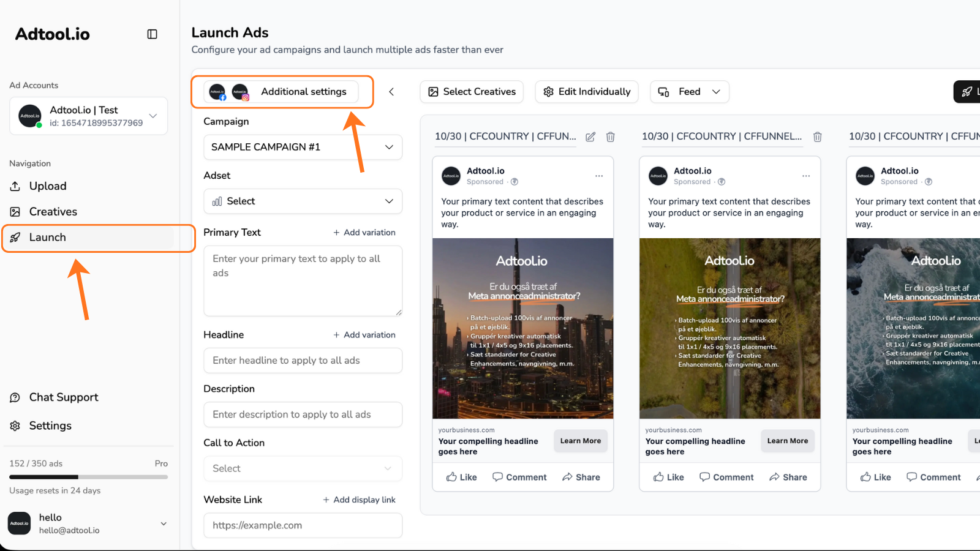Image resolution: width=980 pixels, height=551 pixels.
Task: Click Edit Individually button
Action: point(587,92)
